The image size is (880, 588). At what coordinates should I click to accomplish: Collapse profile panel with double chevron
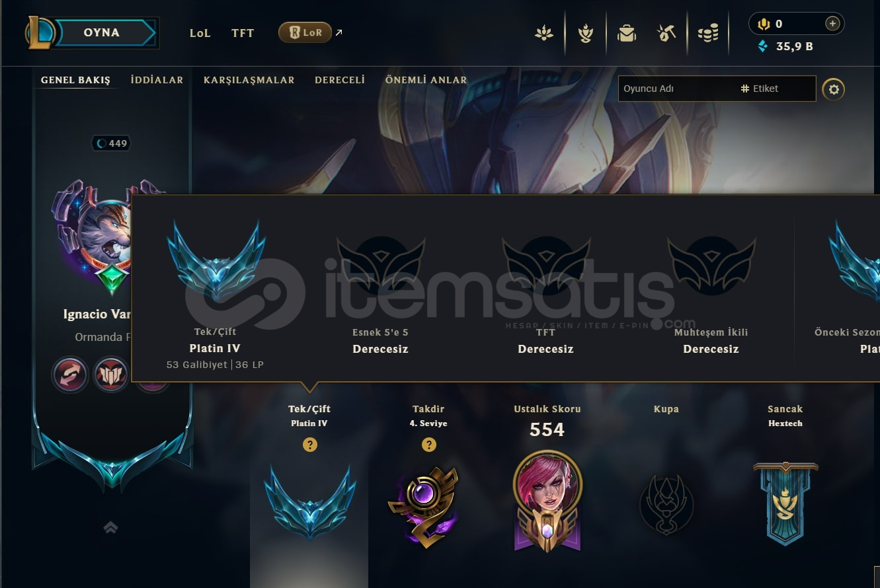coord(110,527)
